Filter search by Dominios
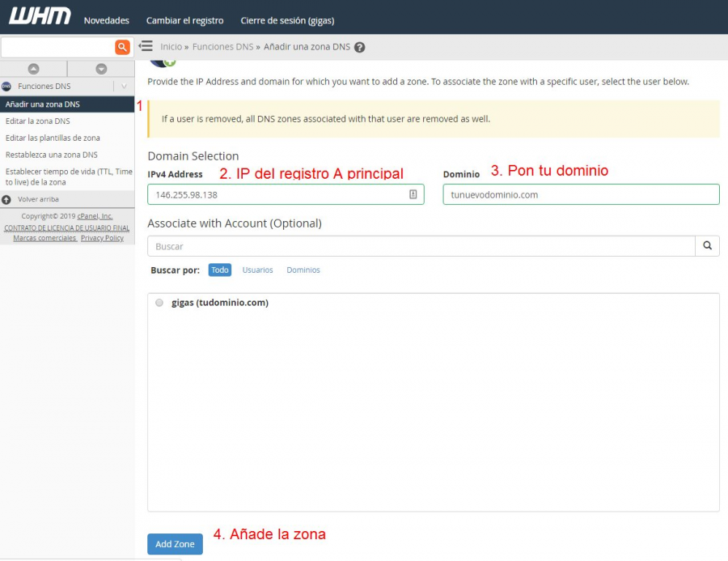 303,270
